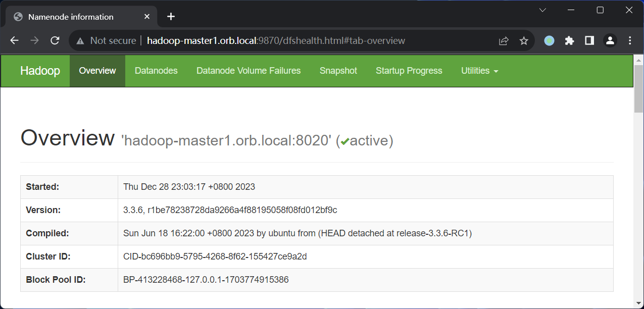Bookmark this page with the star icon
This screenshot has height=309, width=644.
524,41
